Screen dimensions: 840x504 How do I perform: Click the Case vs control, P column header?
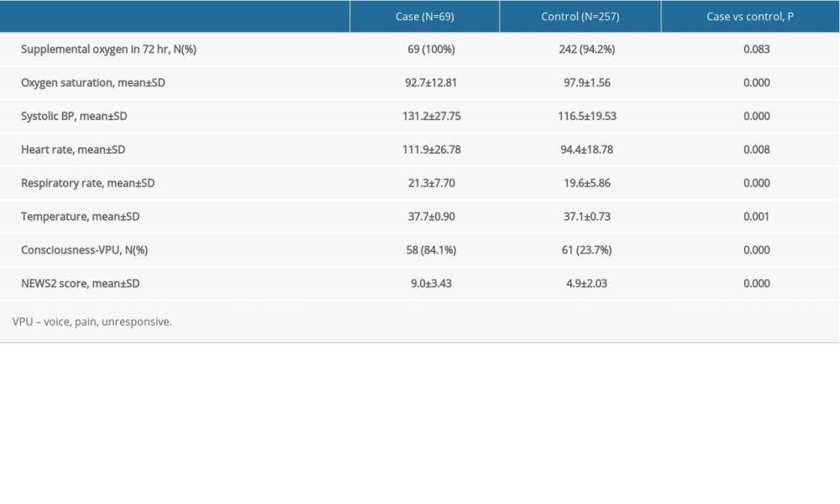[x=751, y=16]
